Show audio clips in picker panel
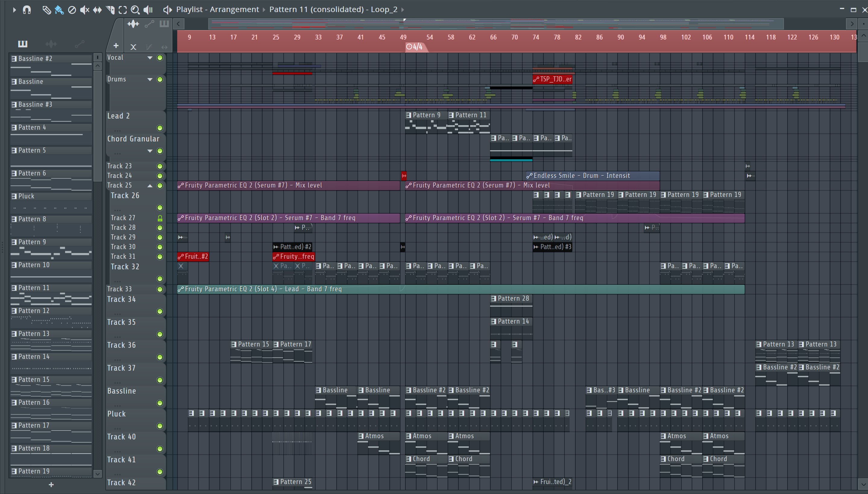The image size is (868, 494). pos(51,44)
